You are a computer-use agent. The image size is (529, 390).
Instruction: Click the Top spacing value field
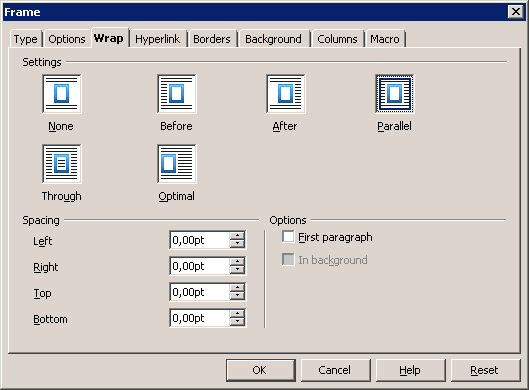click(200, 292)
